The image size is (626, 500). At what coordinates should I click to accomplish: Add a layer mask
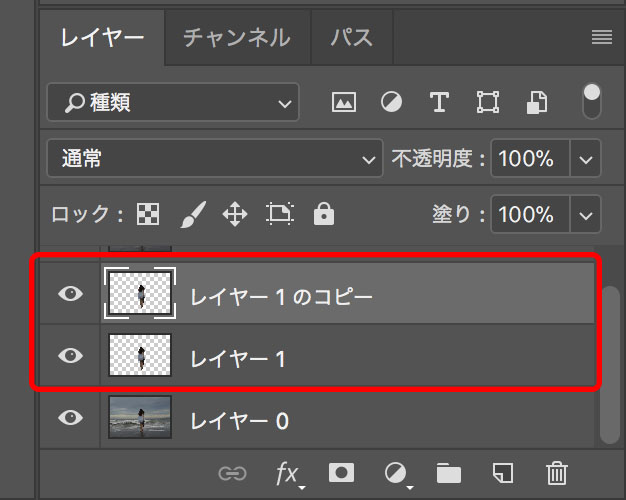tap(341, 473)
